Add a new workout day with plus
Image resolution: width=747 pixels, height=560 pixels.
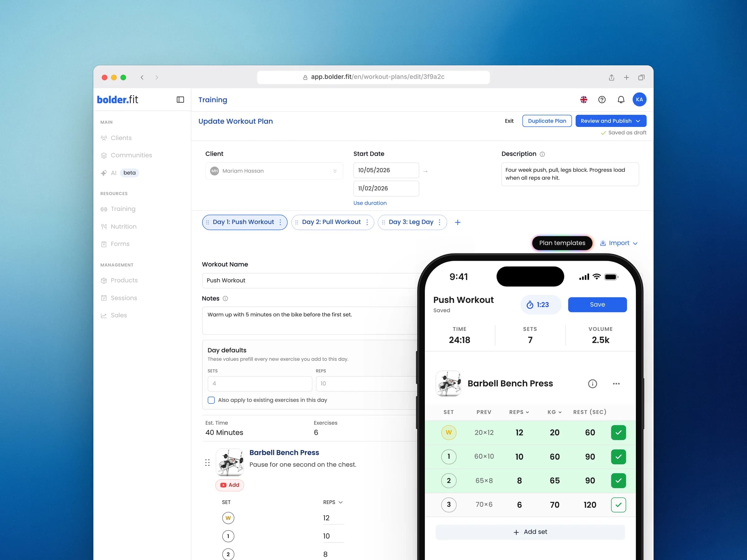click(458, 222)
